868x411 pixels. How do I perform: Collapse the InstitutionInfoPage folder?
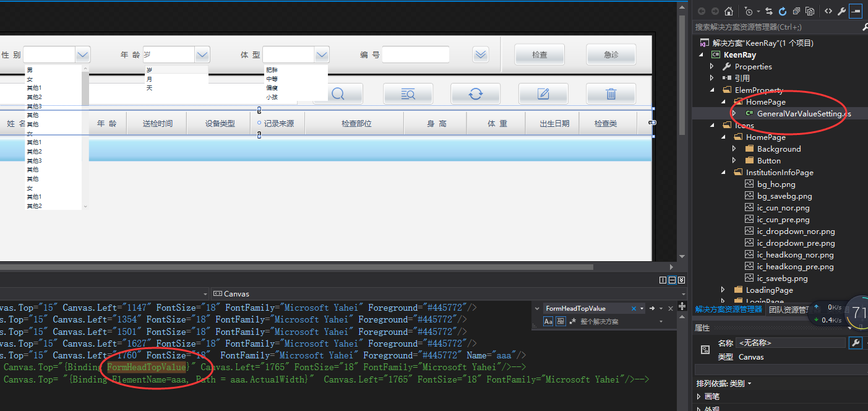(723, 172)
